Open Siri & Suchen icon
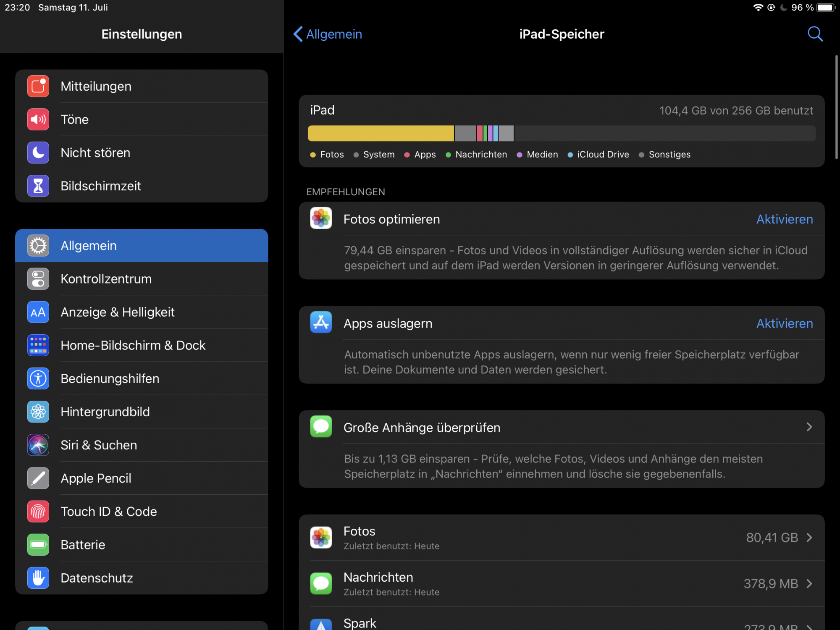Screen dimensions: 840x630 point(38,445)
